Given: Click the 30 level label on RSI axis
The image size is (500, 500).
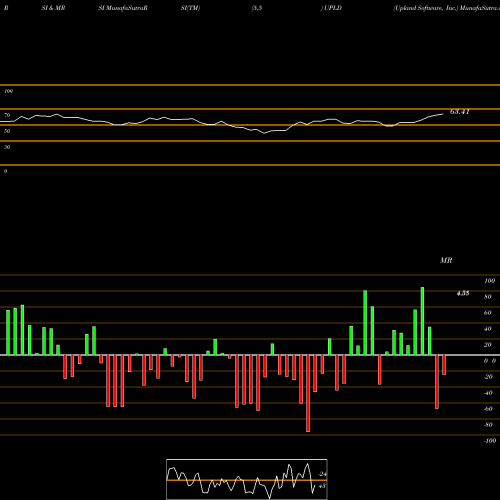Looking at the screenshot, I should pos(7,147).
